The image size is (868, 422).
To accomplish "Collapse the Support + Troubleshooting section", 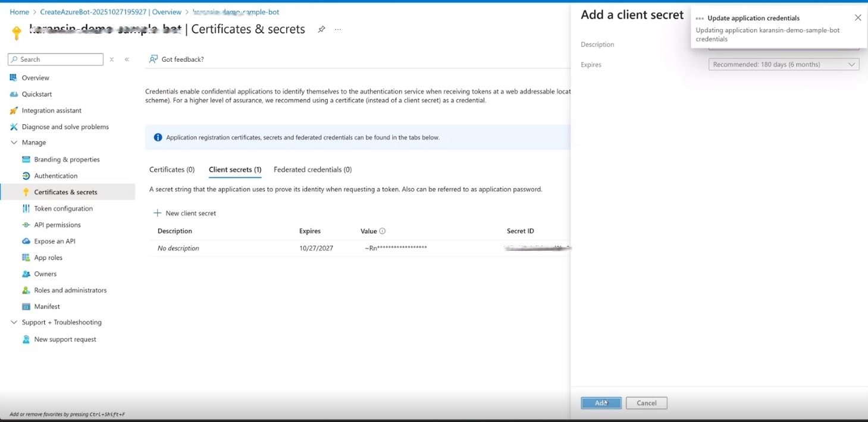I will coord(13,322).
